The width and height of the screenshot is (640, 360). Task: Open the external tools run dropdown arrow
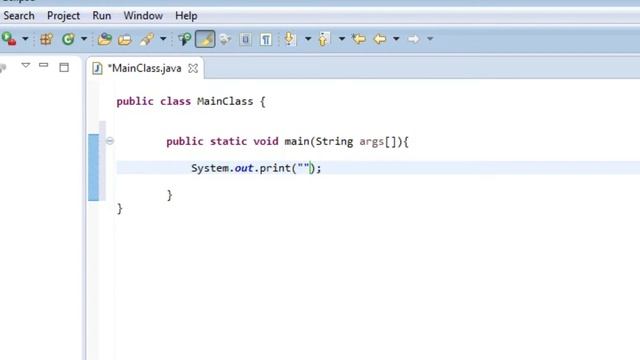pyautogui.click(x=25, y=39)
